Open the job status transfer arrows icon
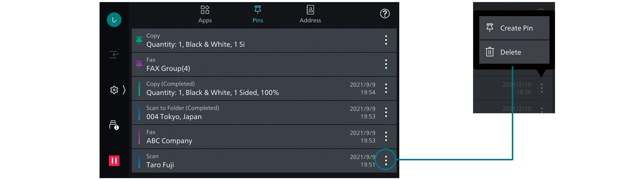The height and width of the screenshot is (179, 644). coord(114,55)
